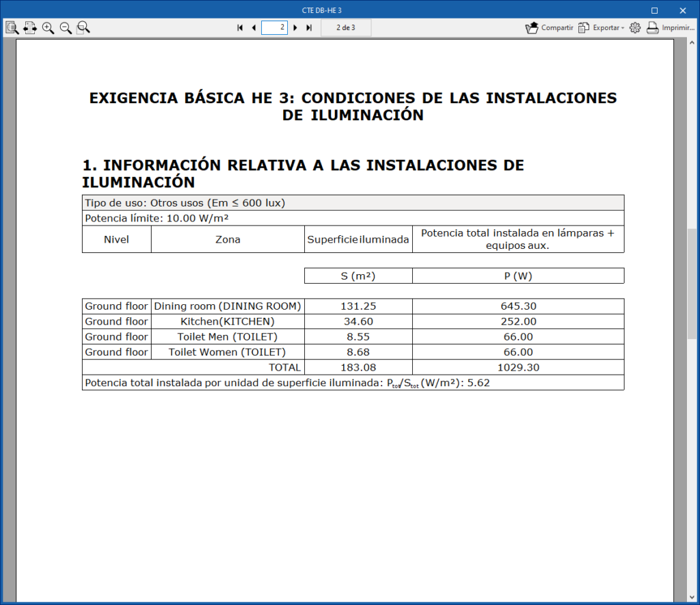The width and height of the screenshot is (700, 605).
Task: Click the 131.25 surface value
Action: (358, 306)
